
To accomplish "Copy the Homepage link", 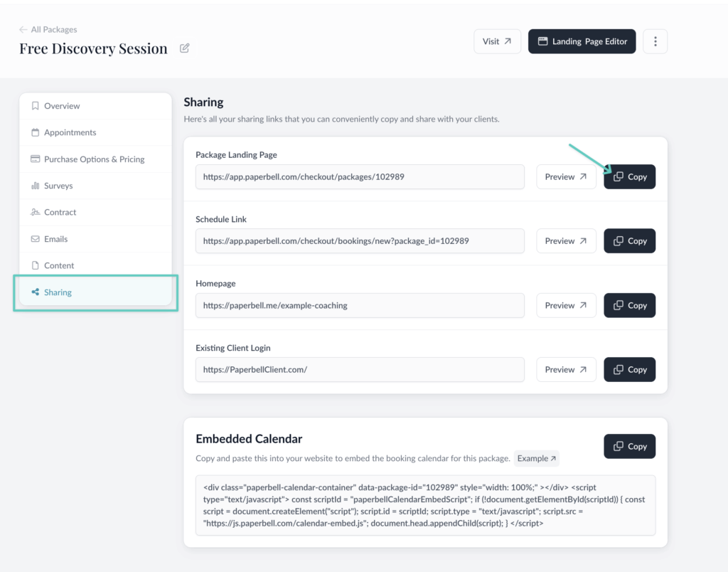I will coord(629,305).
